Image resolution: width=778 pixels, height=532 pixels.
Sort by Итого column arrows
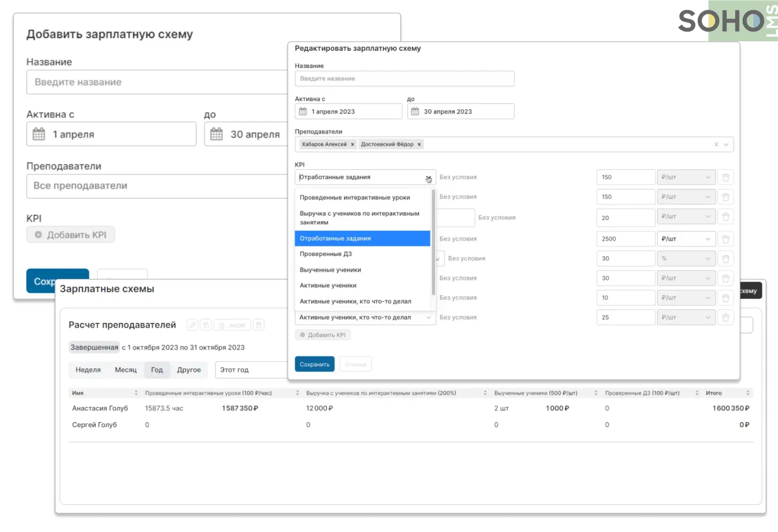click(x=748, y=393)
